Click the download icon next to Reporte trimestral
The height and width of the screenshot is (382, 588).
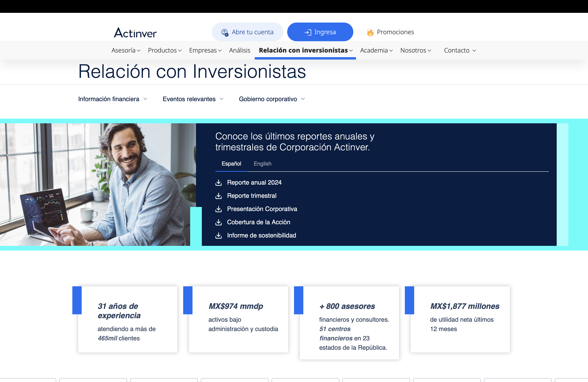[x=218, y=196]
